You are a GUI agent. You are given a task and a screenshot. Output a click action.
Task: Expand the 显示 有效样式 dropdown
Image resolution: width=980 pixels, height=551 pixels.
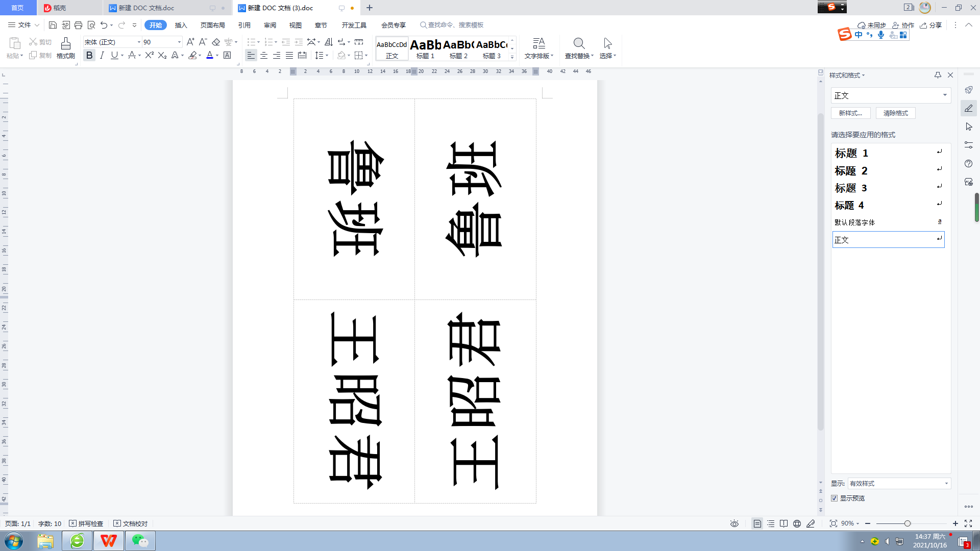point(946,483)
